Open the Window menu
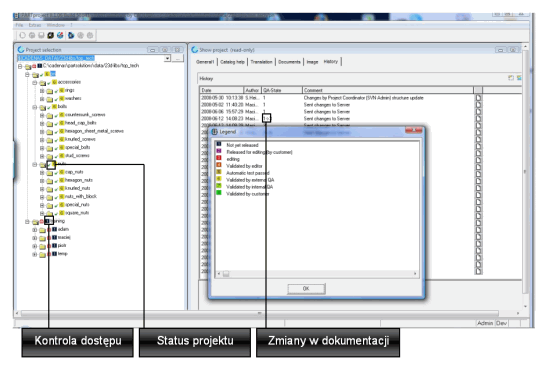Viewport: 550px width, 376px height. coord(55,25)
